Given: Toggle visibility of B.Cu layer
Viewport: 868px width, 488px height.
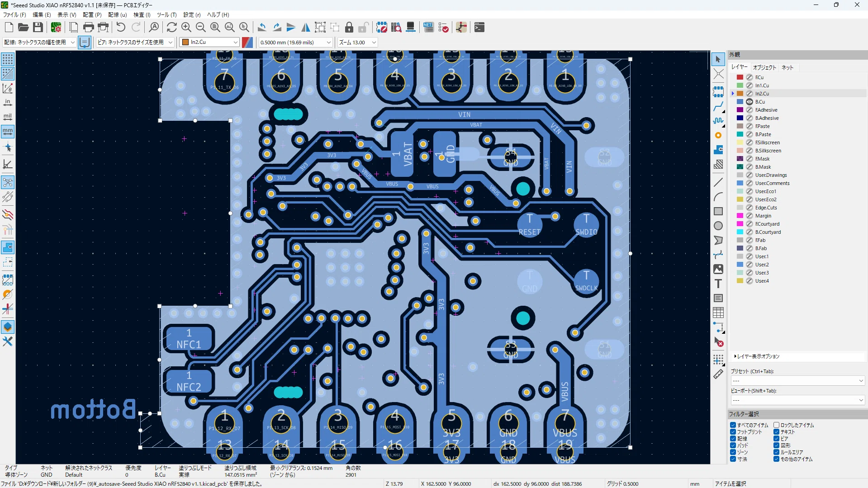Looking at the screenshot, I should tap(749, 102).
